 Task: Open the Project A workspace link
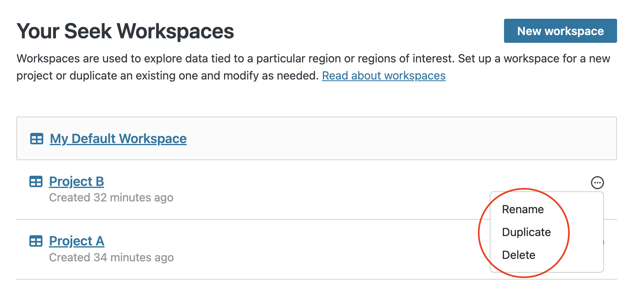click(77, 241)
